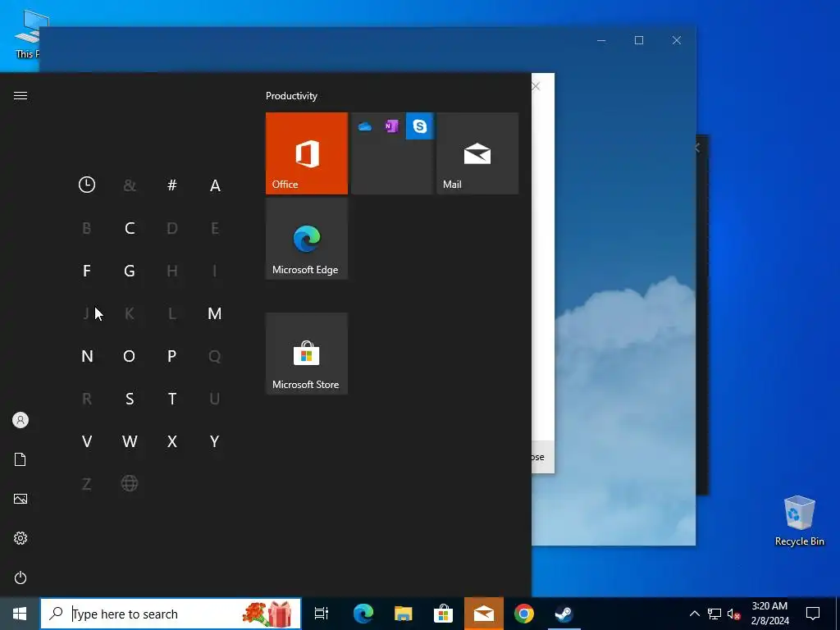Open File Explorer from taskbar
Image resolution: width=840 pixels, height=630 pixels.
click(x=404, y=614)
